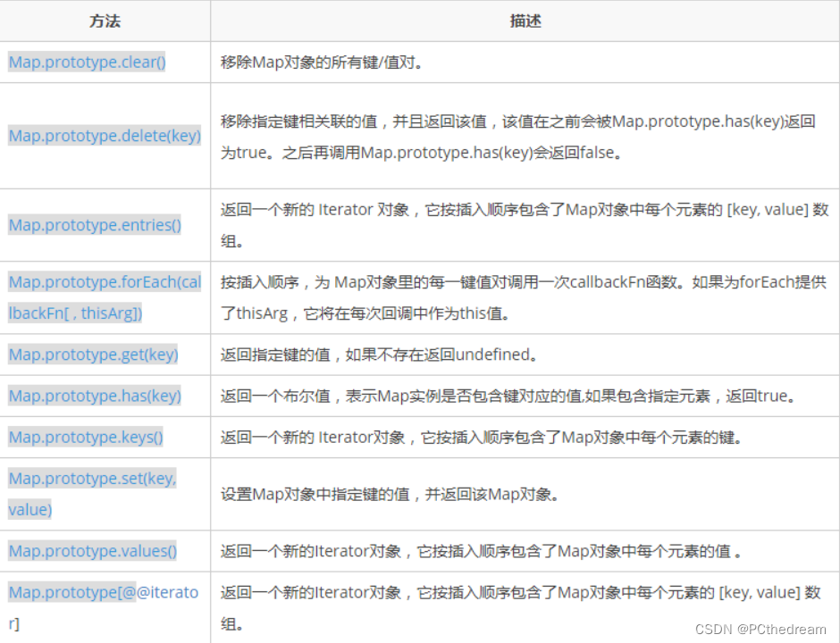
Task: Click the description starting 按插入顺序，为 Map对象里的每一键值对
Action: [524, 297]
